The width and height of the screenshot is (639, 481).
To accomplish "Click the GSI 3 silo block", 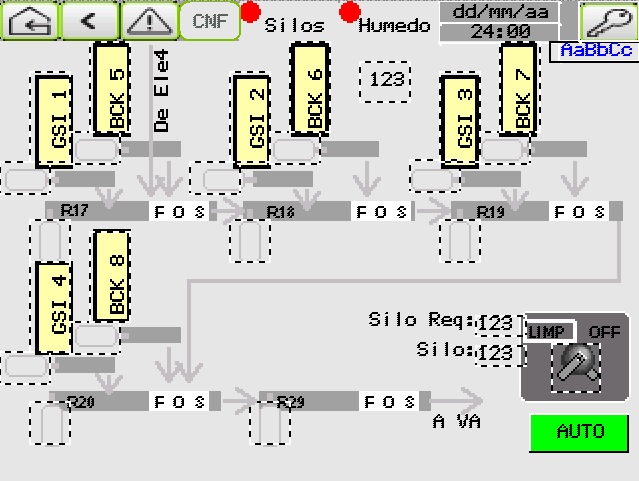I will coord(461,120).
